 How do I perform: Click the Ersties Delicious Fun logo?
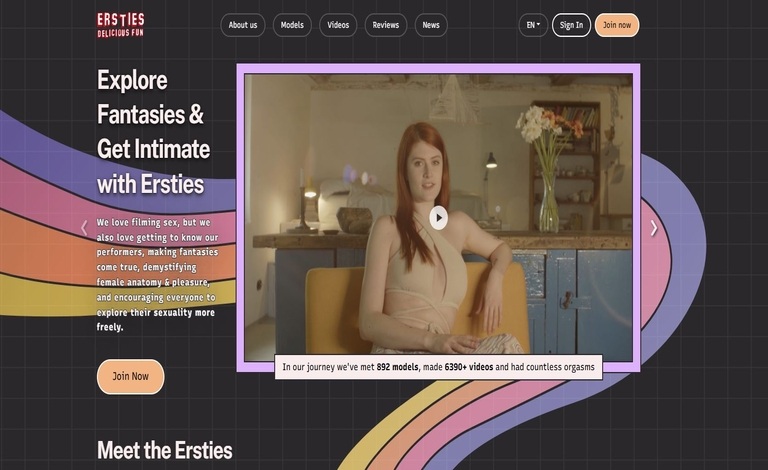120,25
